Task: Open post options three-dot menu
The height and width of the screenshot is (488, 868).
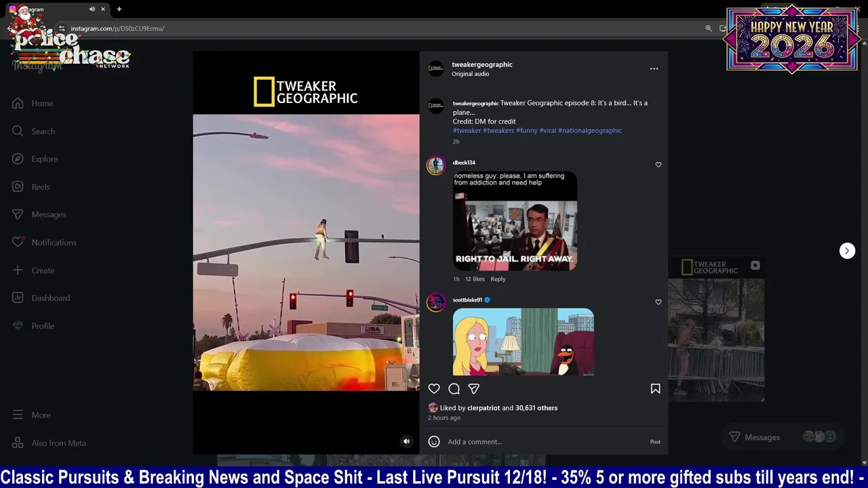Action: pyautogui.click(x=654, y=68)
